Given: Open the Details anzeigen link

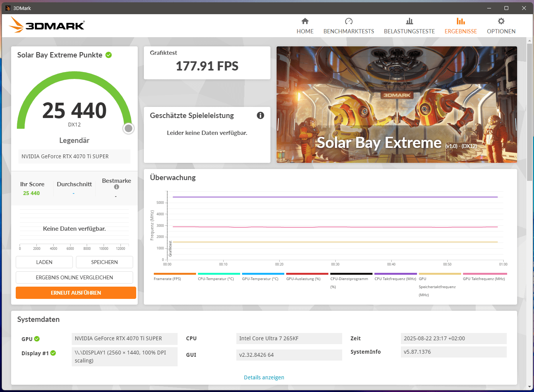Looking at the screenshot, I should (264, 377).
